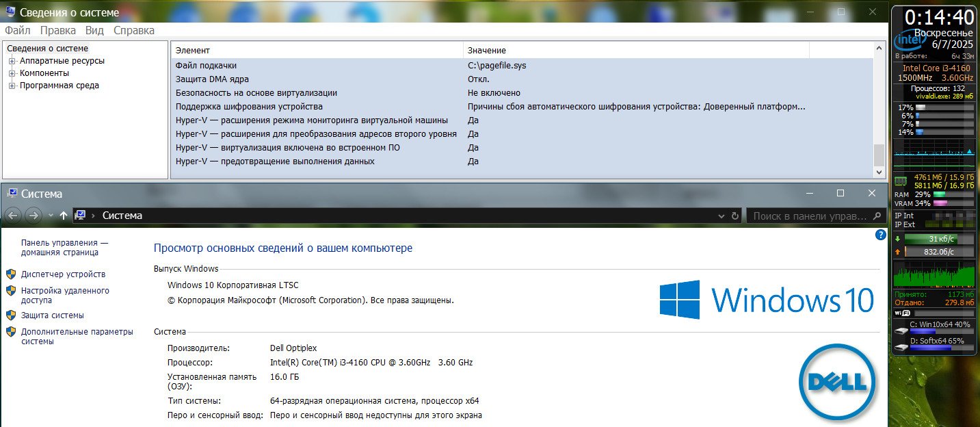This screenshot has width=980, height=427.
Task: Click the Intel Core i3-4160 label in gadget
Action: 936,68
